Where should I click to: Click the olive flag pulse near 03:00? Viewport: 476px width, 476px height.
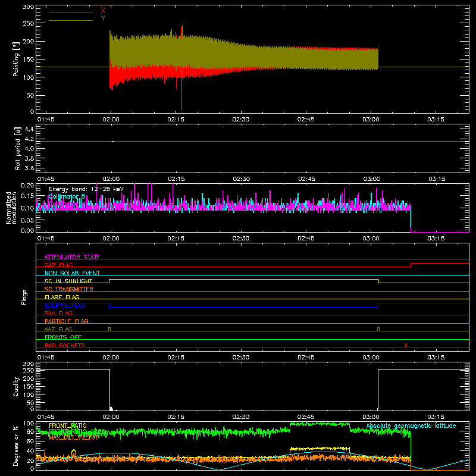pyautogui.click(x=378, y=330)
